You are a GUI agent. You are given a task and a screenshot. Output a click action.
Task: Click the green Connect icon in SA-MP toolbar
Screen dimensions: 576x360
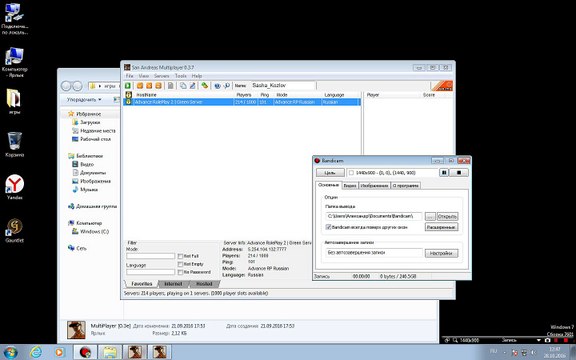click(x=128, y=86)
